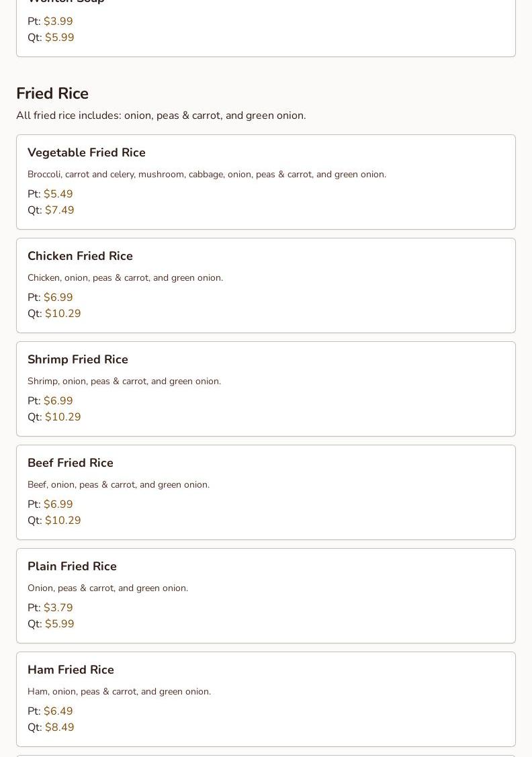Image resolution: width=532 pixels, height=757 pixels.
Task: Open the Ham Fried Rice title
Action: 71,670
